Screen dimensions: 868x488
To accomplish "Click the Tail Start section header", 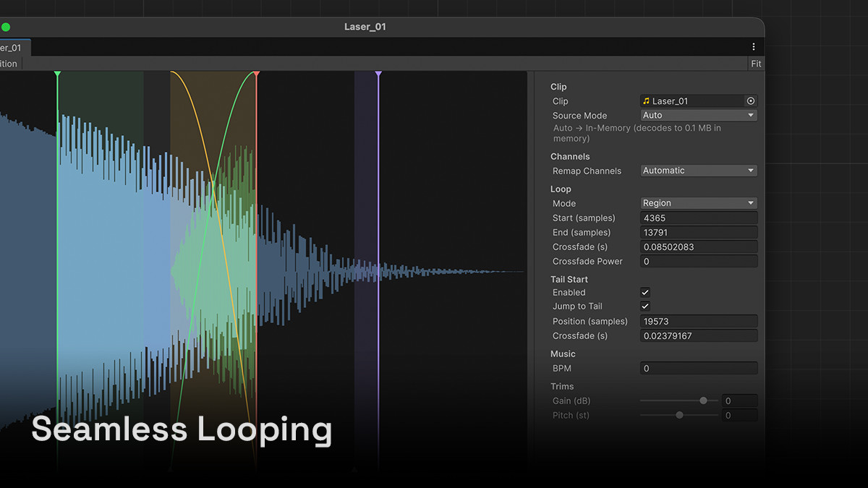I will click(569, 279).
